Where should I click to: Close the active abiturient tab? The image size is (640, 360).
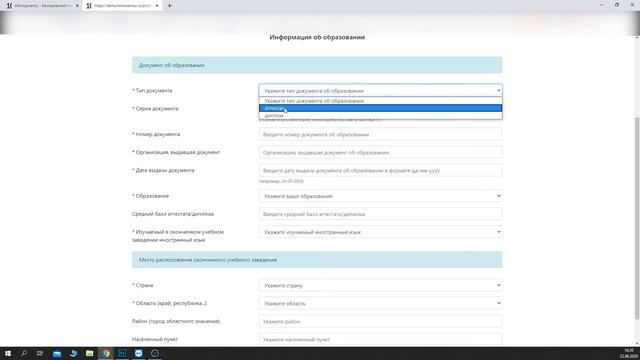(x=157, y=6)
